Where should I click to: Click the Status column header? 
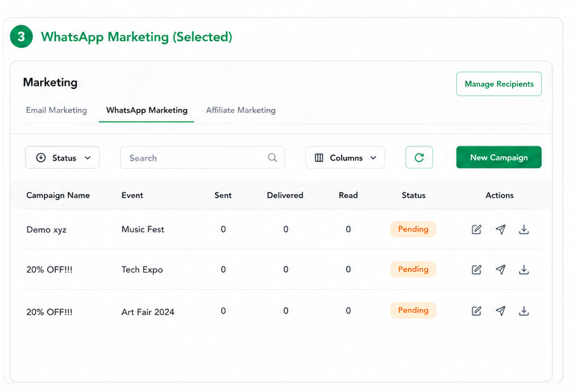(x=414, y=195)
